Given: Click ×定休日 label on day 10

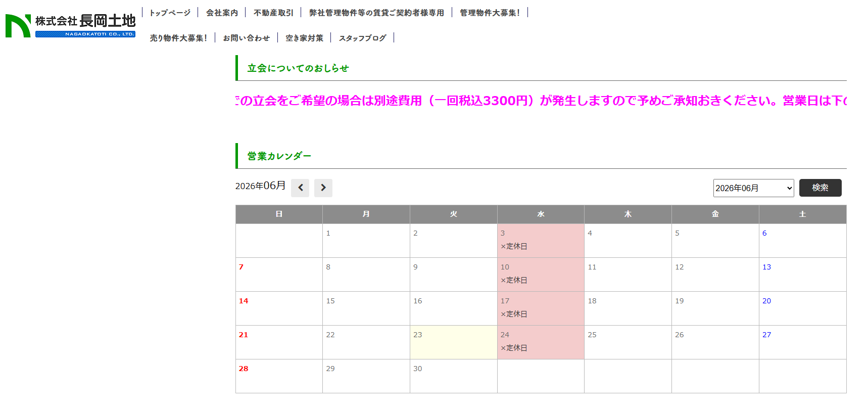Looking at the screenshot, I should [x=514, y=280].
